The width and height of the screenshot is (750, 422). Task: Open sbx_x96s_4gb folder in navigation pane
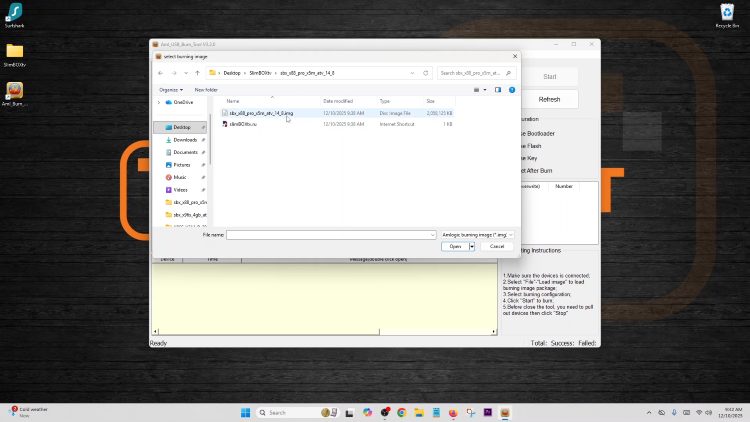coord(186,215)
